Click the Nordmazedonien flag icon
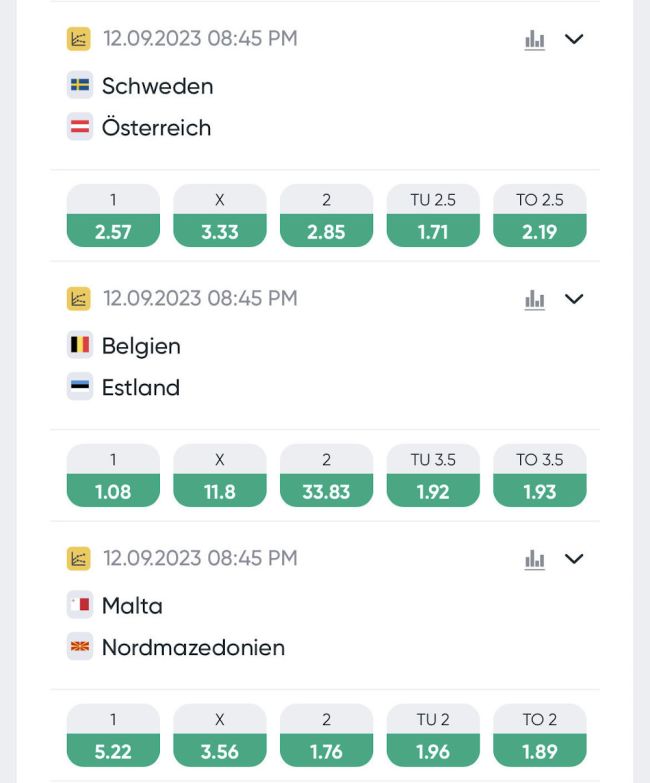This screenshot has width=650, height=783. pyautogui.click(x=80, y=647)
